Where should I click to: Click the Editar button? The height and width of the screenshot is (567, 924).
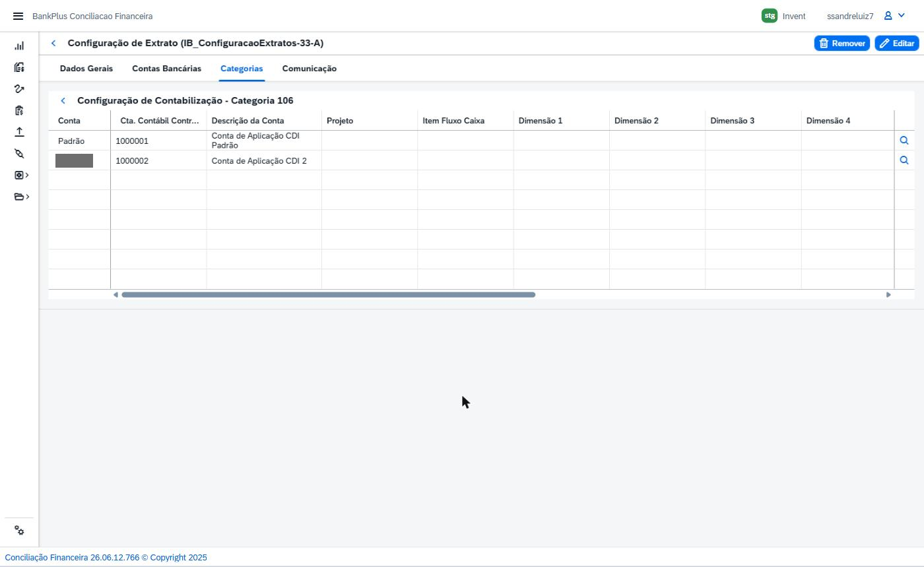(x=897, y=43)
